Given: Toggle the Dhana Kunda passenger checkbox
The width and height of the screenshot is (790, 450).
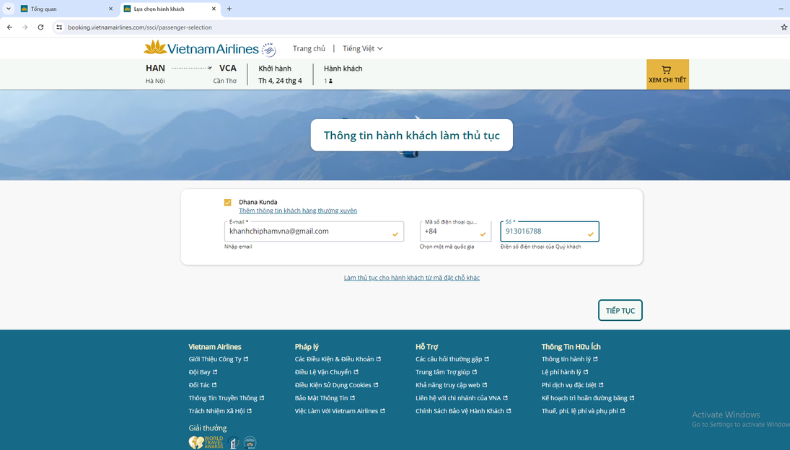Looking at the screenshot, I should (228, 202).
